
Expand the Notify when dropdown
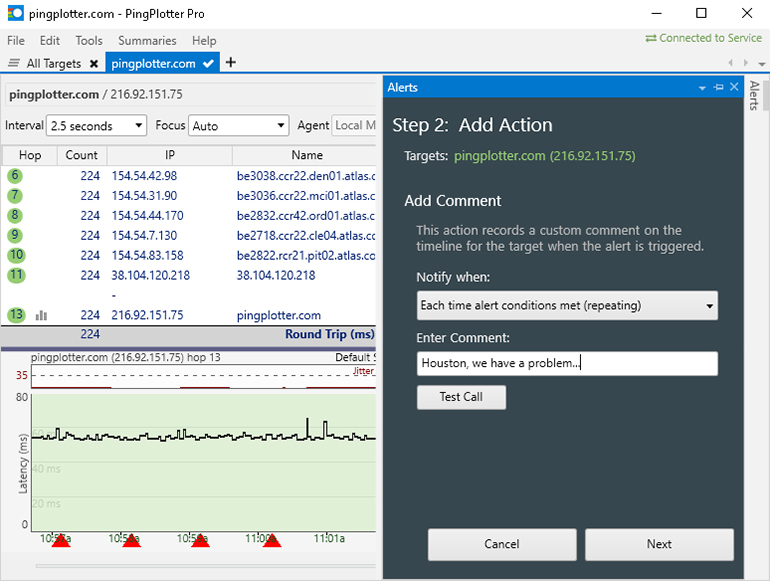567,305
